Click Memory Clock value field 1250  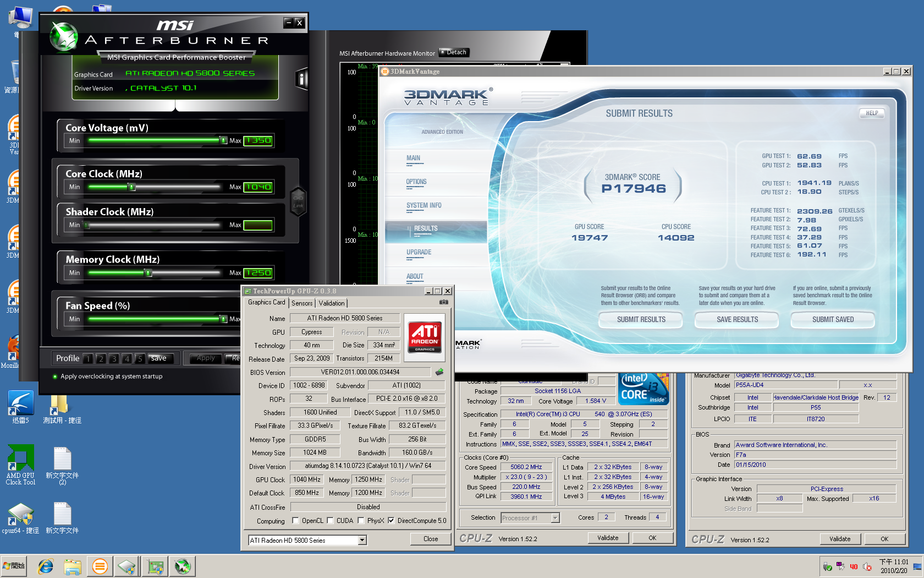(258, 273)
